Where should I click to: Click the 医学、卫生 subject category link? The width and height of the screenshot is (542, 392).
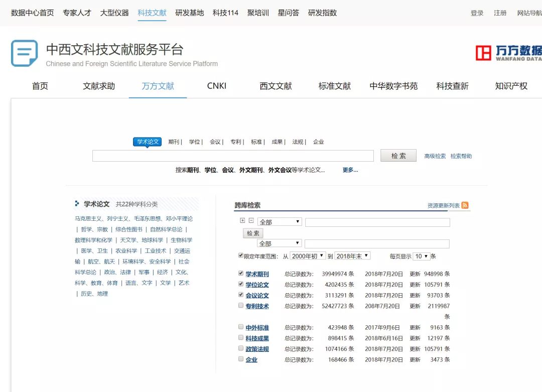point(94,251)
